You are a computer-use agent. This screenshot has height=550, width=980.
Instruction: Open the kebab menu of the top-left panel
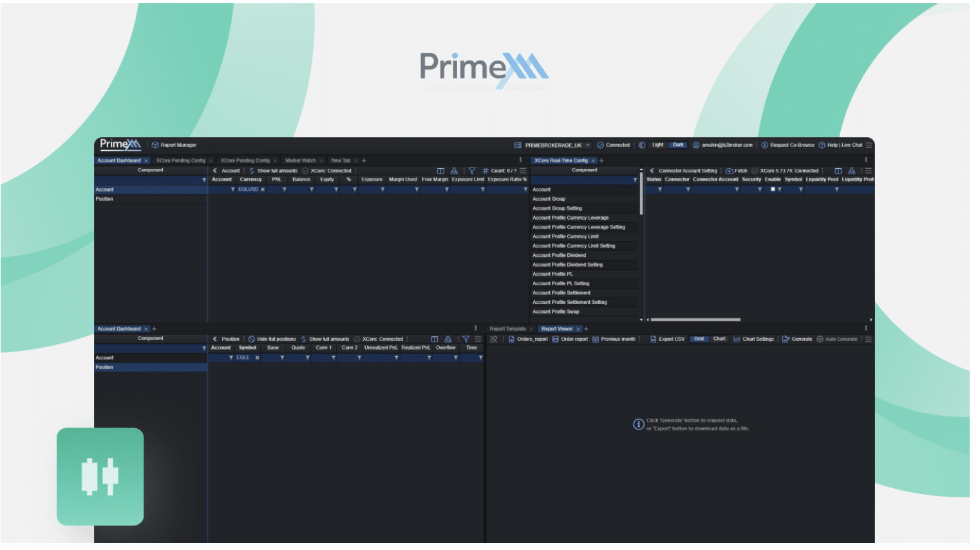[x=520, y=160]
